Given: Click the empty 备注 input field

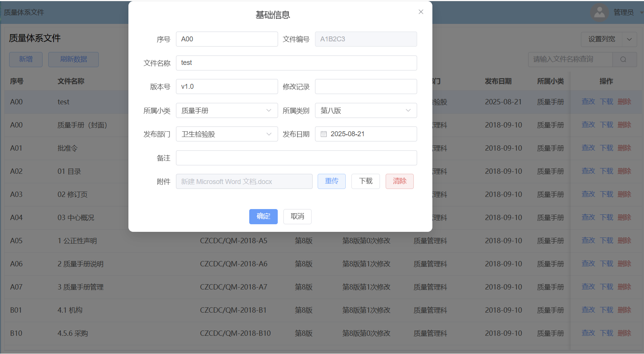Looking at the screenshot, I should [x=296, y=158].
